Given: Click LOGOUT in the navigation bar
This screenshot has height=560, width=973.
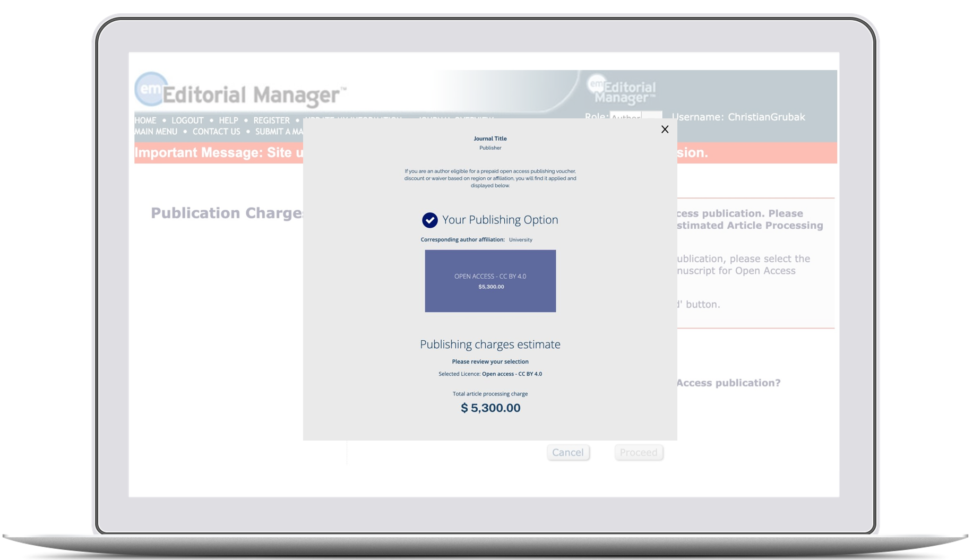Looking at the screenshot, I should pos(187,120).
